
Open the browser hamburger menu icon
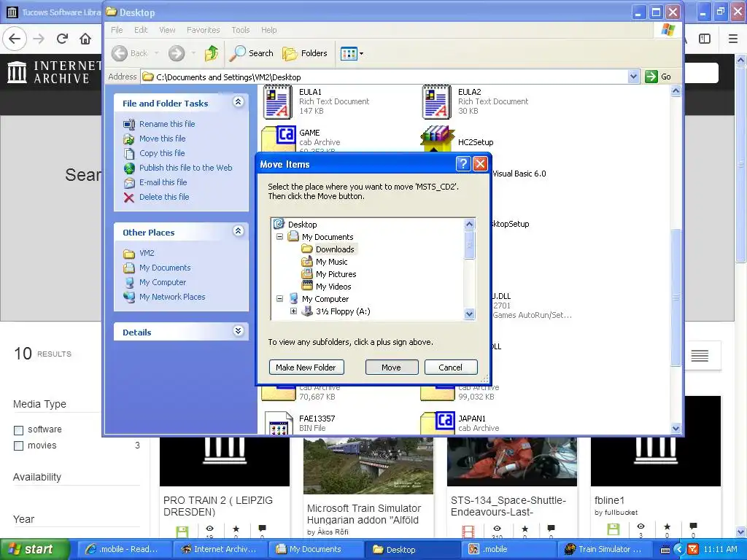pyautogui.click(x=733, y=39)
